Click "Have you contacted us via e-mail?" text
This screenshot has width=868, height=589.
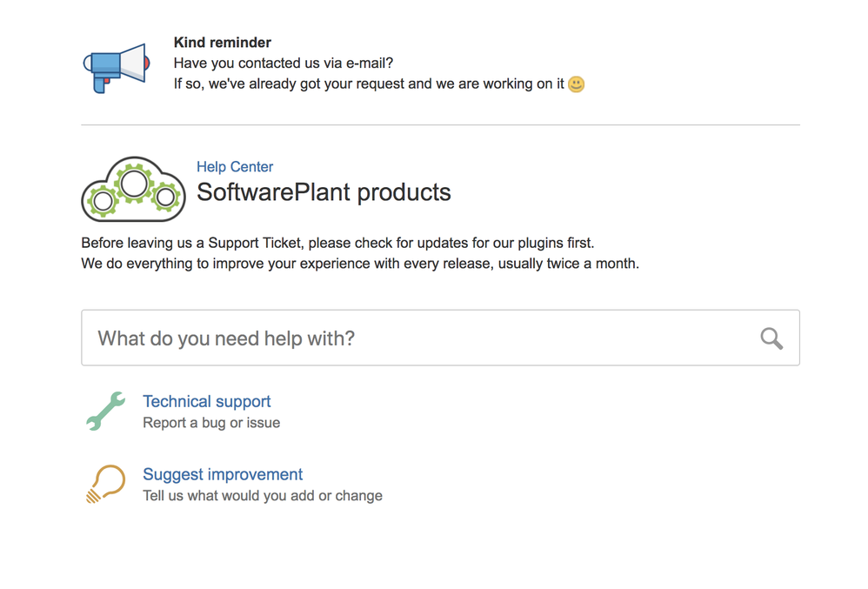[284, 64]
